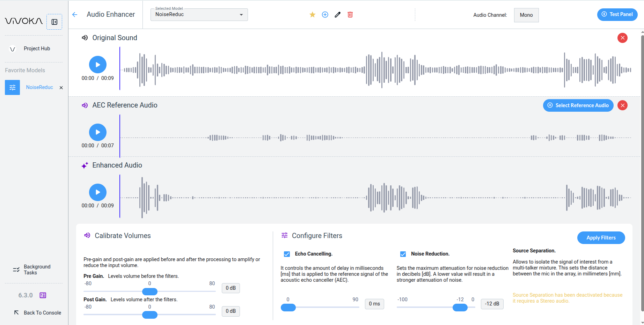Screen dimensions: 644x325
Task: Close NoiseReduc favorite model entry
Action: click(x=61, y=88)
